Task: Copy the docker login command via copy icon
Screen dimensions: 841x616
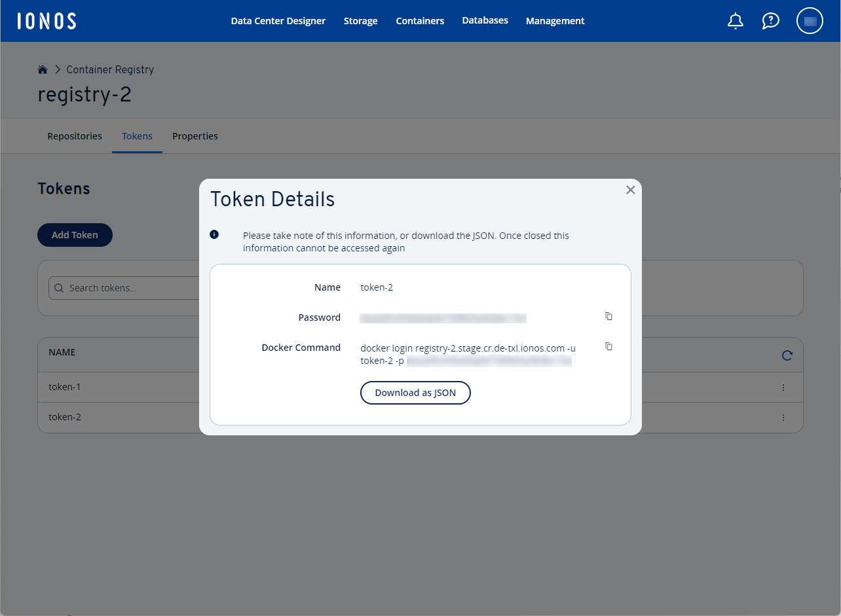Action: tap(608, 346)
